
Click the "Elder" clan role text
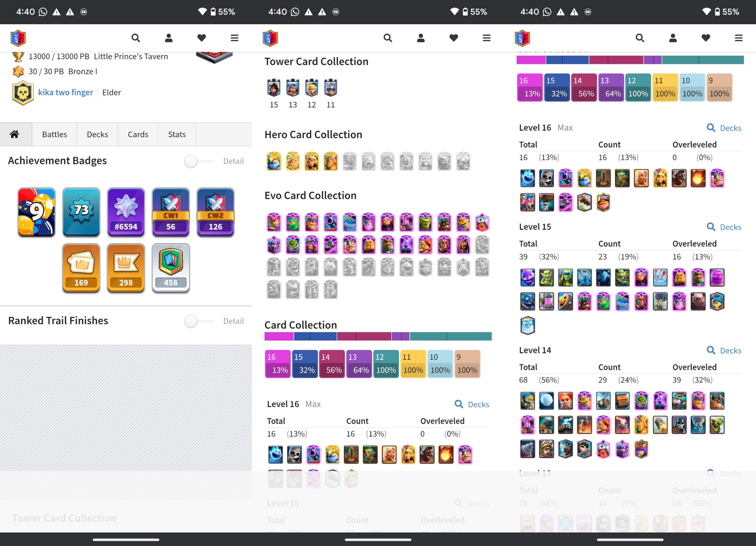point(111,92)
